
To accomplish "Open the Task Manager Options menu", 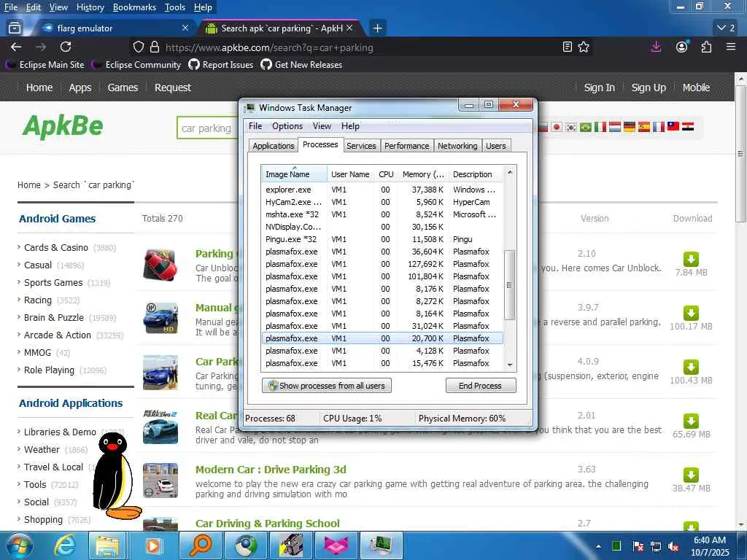I will [x=287, y=126].
